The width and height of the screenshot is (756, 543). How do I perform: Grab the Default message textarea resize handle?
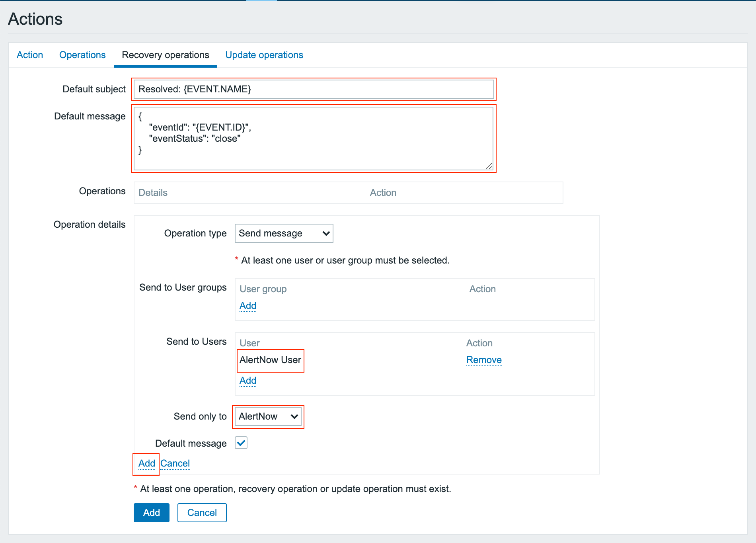point(489,166)
